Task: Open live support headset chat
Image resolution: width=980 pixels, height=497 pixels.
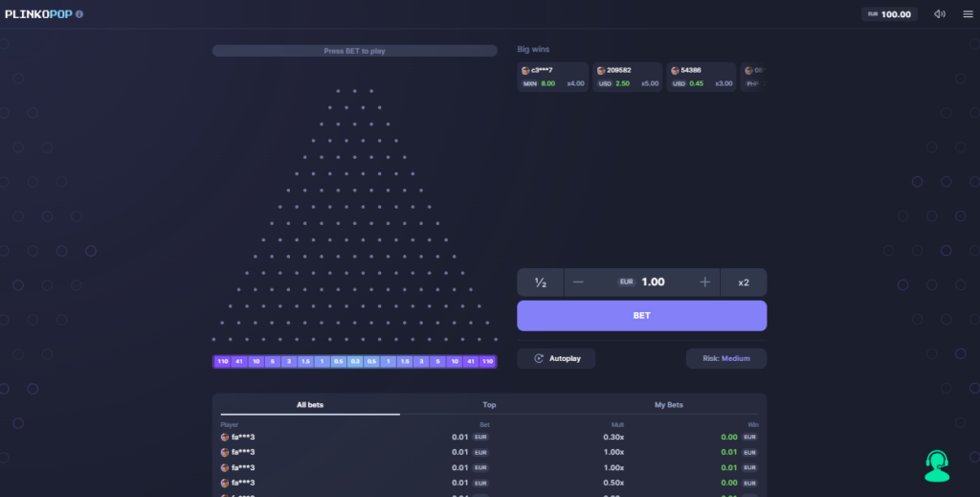Action: click(x=937, y=465)
